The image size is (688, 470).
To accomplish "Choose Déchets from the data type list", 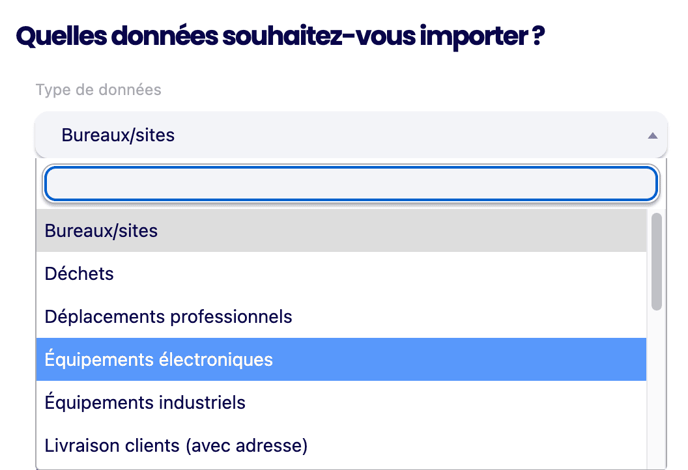I will click(340, 274).
